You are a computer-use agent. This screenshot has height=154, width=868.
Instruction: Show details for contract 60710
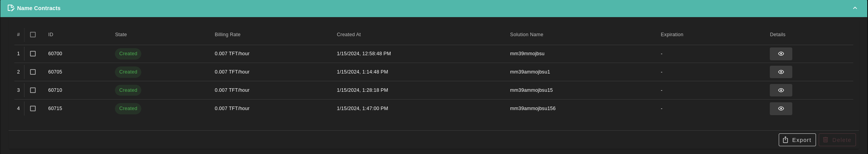coord(781,90)
